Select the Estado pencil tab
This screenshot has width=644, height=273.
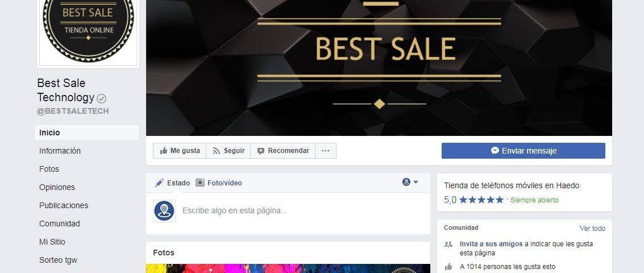pos(172,183)
